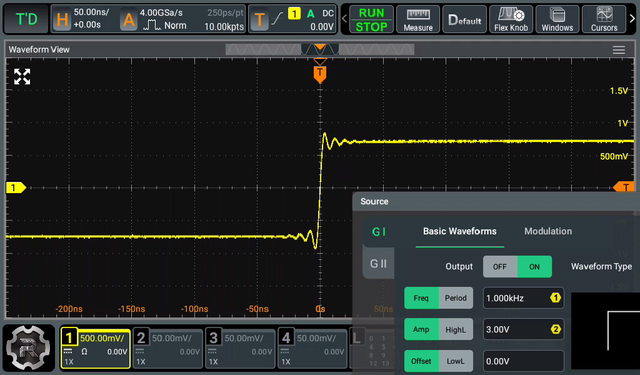This screenshot has width=640, height=375.
Task: Click the RUN STOP button
Action: click(371, 19)
